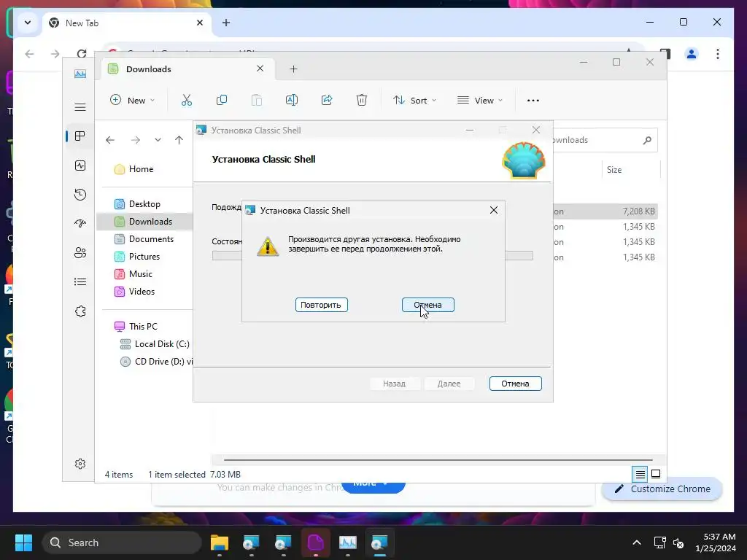Open hamburger menu in Task Manager sidebar

pos(80,107)
